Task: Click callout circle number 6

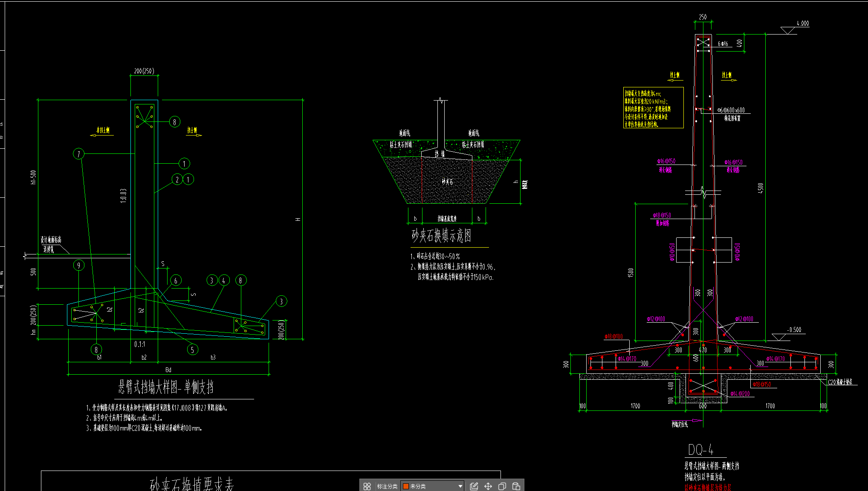Action: pyautogui.click(x=176, y=280)
